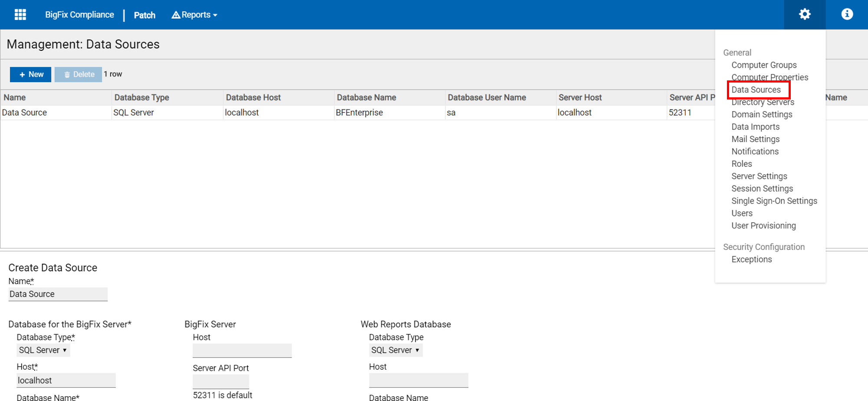Image resolution: width=868 pixels, height=401 pixels.
Task: Select the Data Source table row
Action: coord(24,113)
